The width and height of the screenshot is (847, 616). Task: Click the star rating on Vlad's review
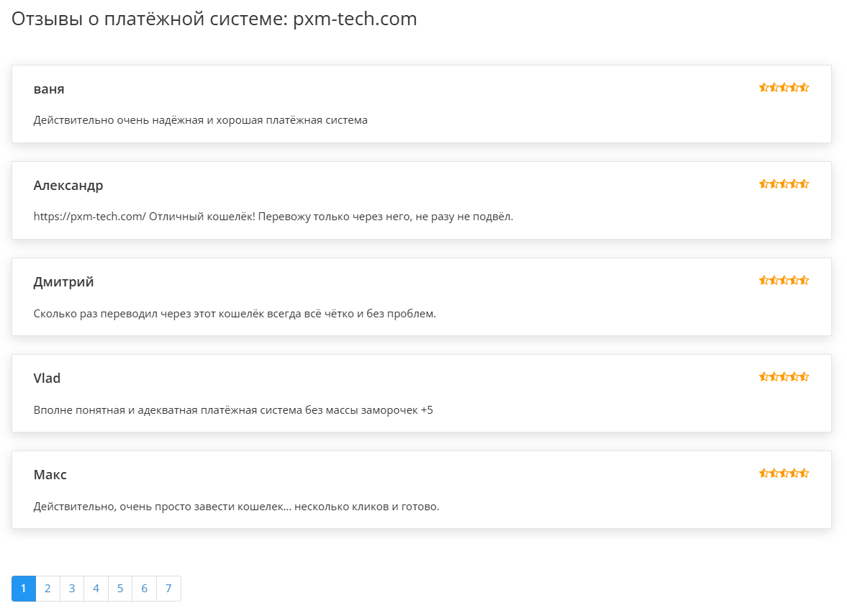pos(784,377)
